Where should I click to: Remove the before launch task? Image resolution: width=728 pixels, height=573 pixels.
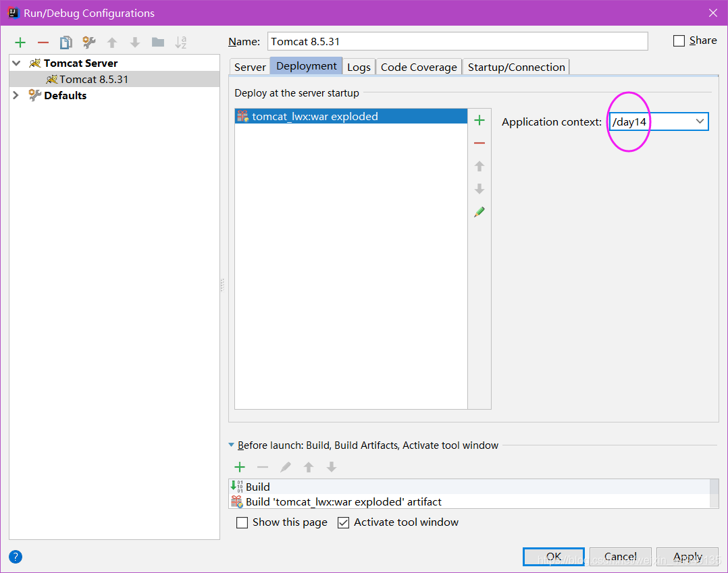263,467
